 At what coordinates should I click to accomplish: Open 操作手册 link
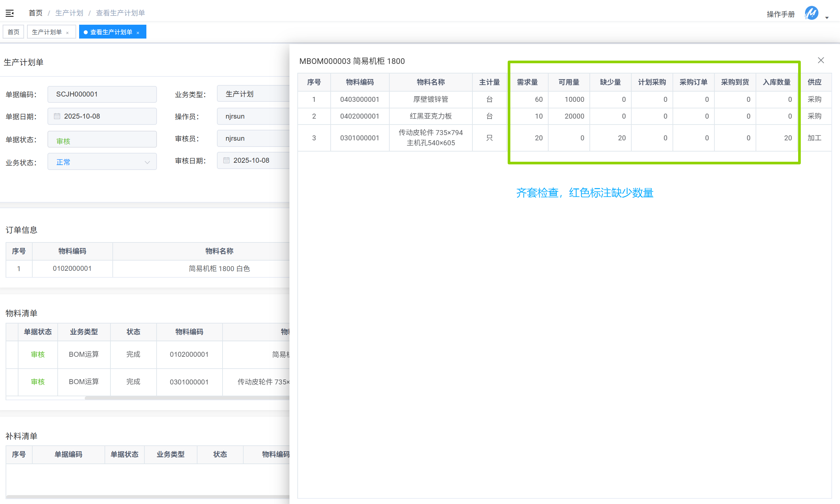781,14
